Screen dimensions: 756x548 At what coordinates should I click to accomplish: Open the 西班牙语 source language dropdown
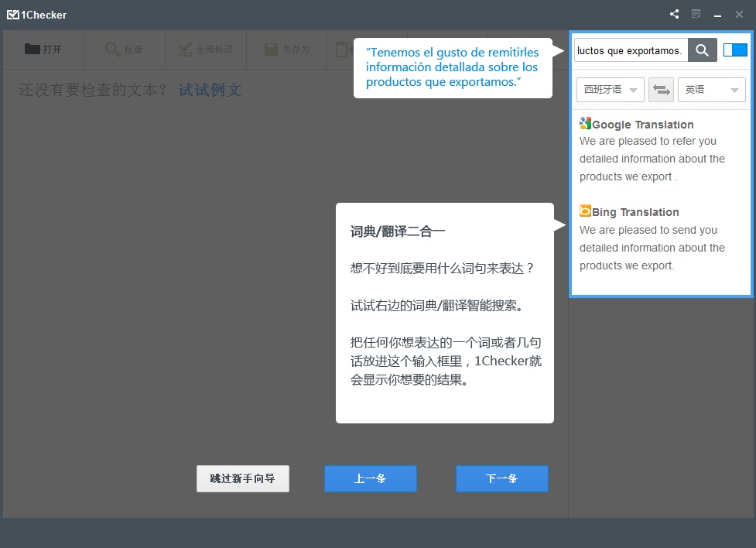(611, 90)
